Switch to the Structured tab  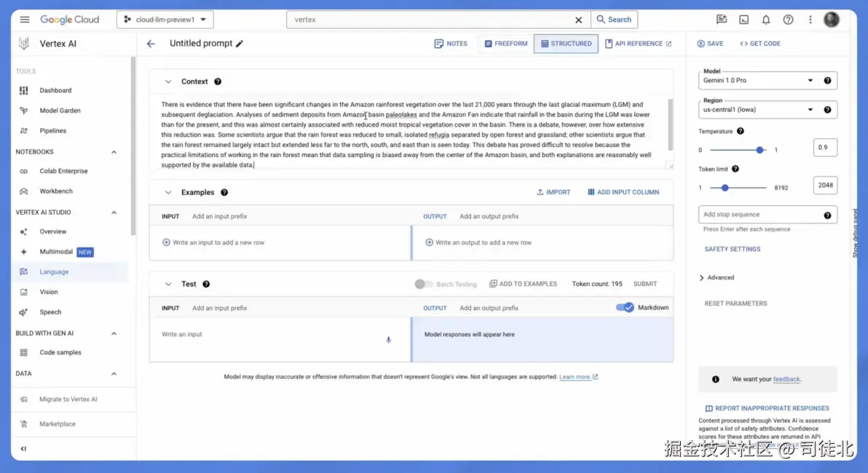[566, 44]
